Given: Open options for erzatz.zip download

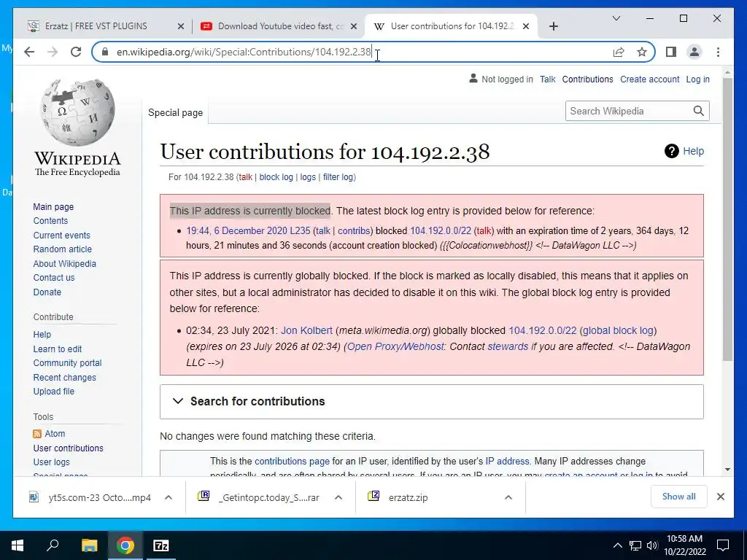Looking at the screenshot, I should (508, 497).
